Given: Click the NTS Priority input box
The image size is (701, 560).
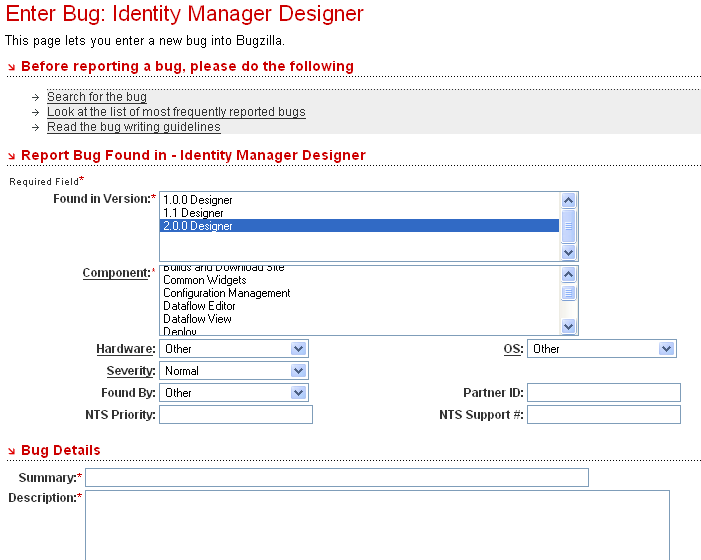Looking at the screenshot, I should click(236, 415).
